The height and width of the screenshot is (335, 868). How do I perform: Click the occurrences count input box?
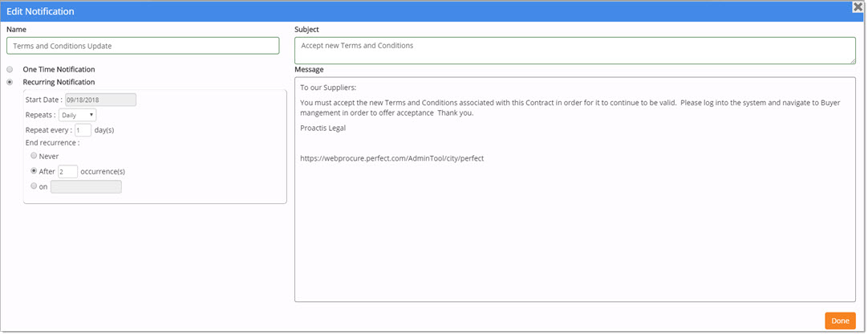(x=67, y=171)
